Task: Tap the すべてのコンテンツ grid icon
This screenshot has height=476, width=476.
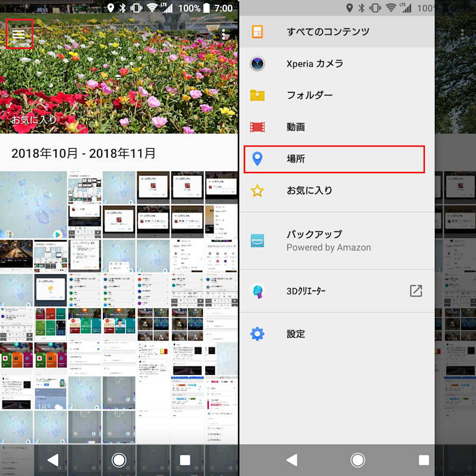Action: coord(257,32)
